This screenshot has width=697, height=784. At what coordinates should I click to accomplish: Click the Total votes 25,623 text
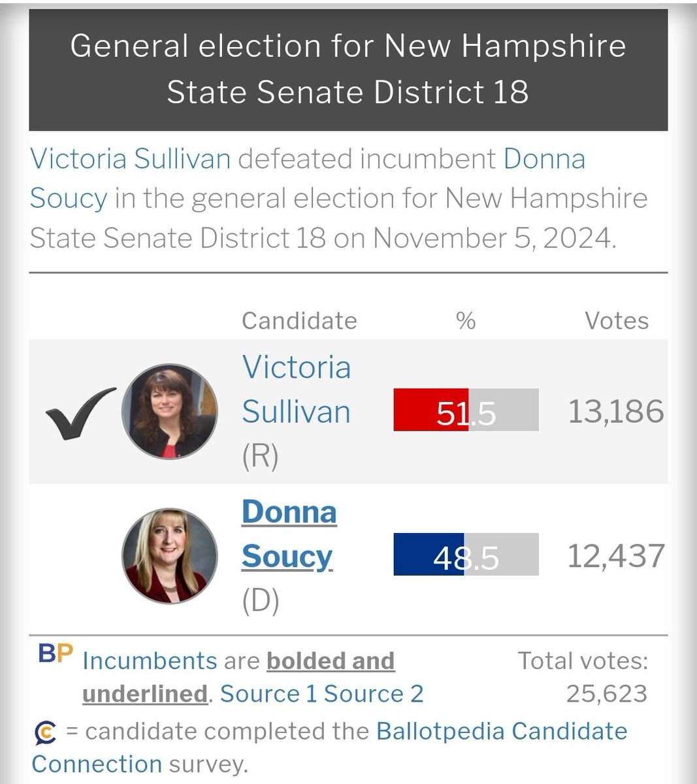583,678
